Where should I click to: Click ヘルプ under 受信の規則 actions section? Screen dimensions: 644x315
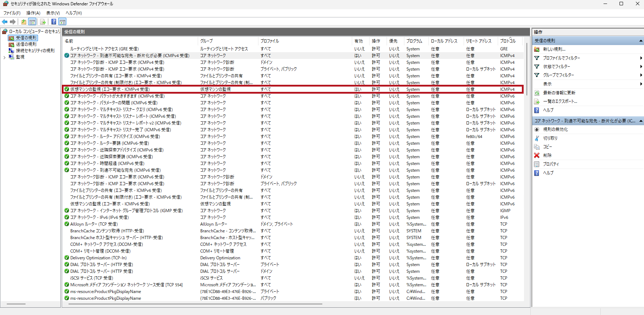click(548, 110)
